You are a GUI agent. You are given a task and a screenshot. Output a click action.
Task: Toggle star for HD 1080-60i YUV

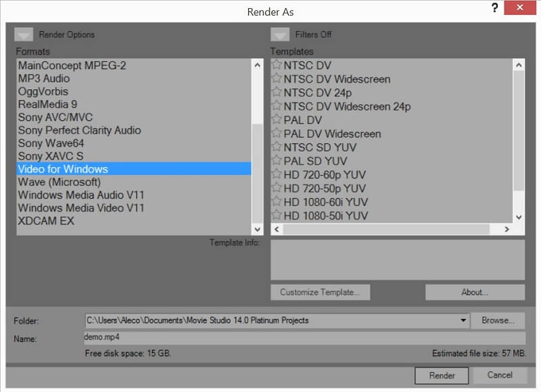[x=277, y=201]
